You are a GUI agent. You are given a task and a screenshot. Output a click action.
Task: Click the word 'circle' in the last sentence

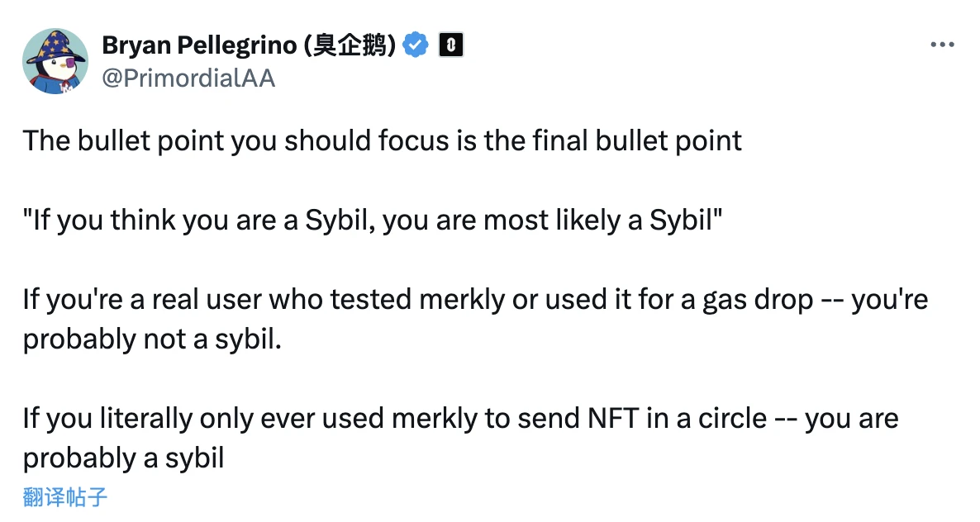click(734, 418)
